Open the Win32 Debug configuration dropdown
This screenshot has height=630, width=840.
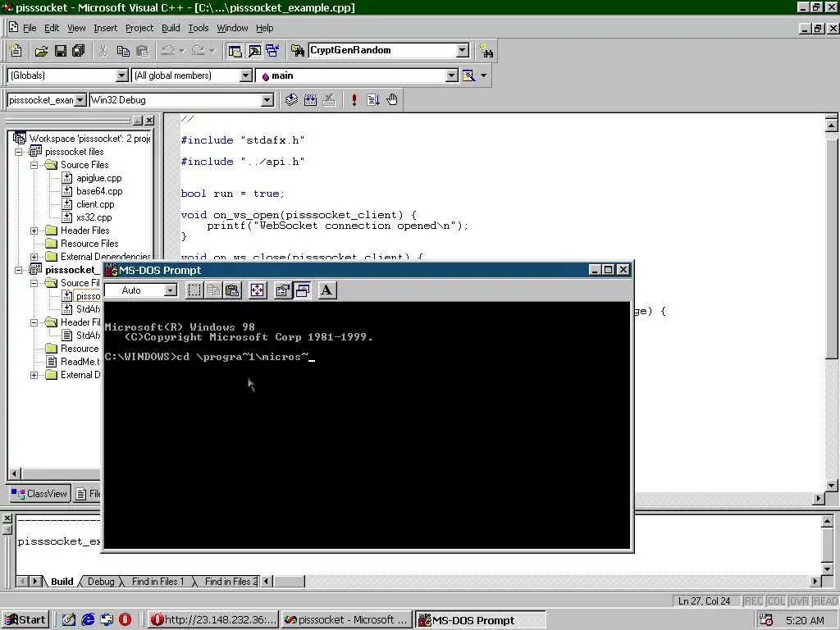click(267, 99)
